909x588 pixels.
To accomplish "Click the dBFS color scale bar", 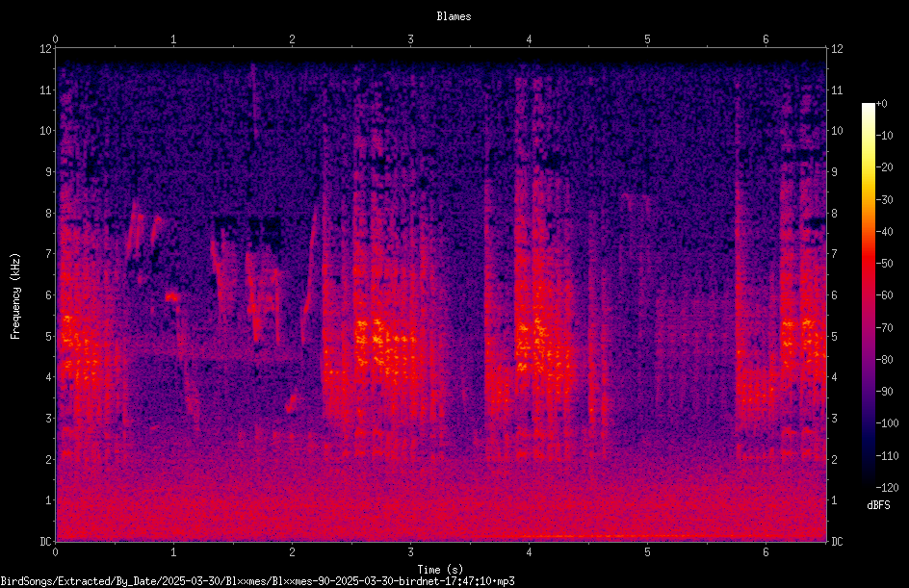I will coord(869,294).
